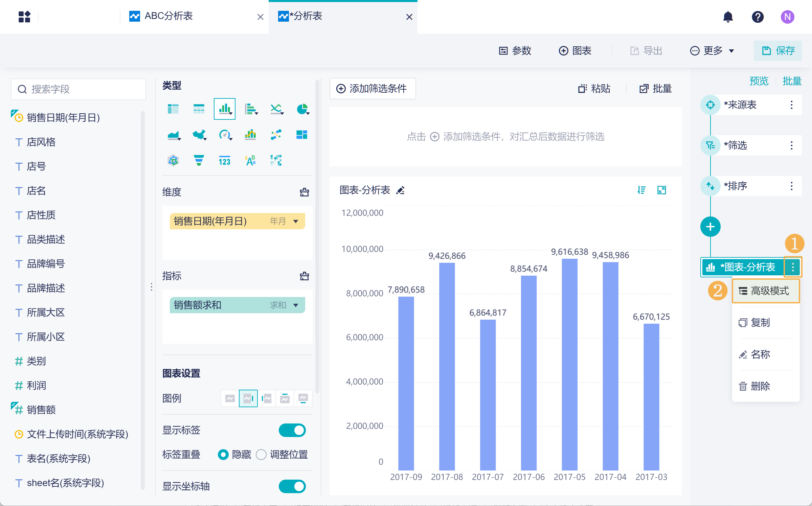Pick the scatter plot chart type
812x506 pixels.
point(276,135)
